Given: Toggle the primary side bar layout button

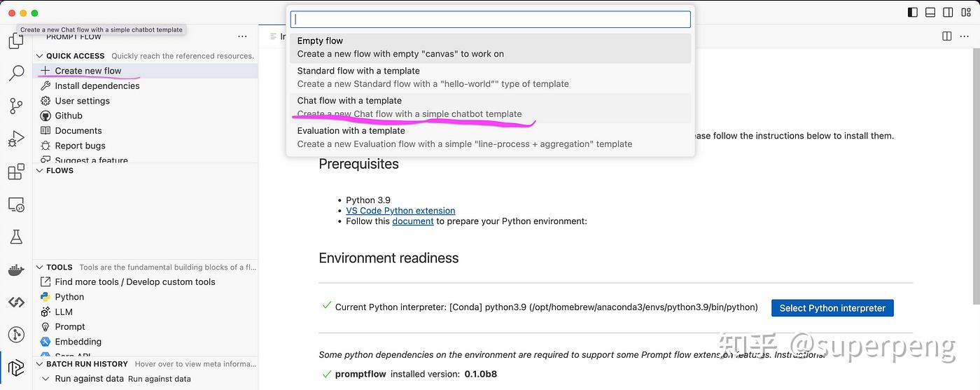Looking at the screenshot, I should tap(913, 12).
